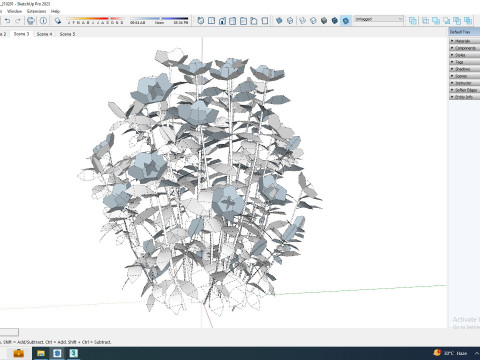Click the Print icon in toolbar
The height and width of the screenshot is (360, 480).
click(x=31, y=21)
